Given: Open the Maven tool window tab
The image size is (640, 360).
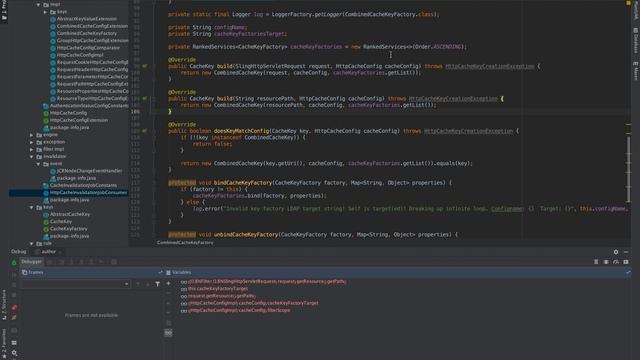Looking at the screenshot, I should pos(636,71).
